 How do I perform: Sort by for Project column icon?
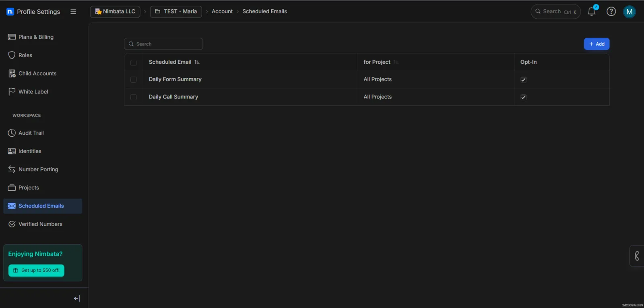pyautogui.click(x=396, y=62)
